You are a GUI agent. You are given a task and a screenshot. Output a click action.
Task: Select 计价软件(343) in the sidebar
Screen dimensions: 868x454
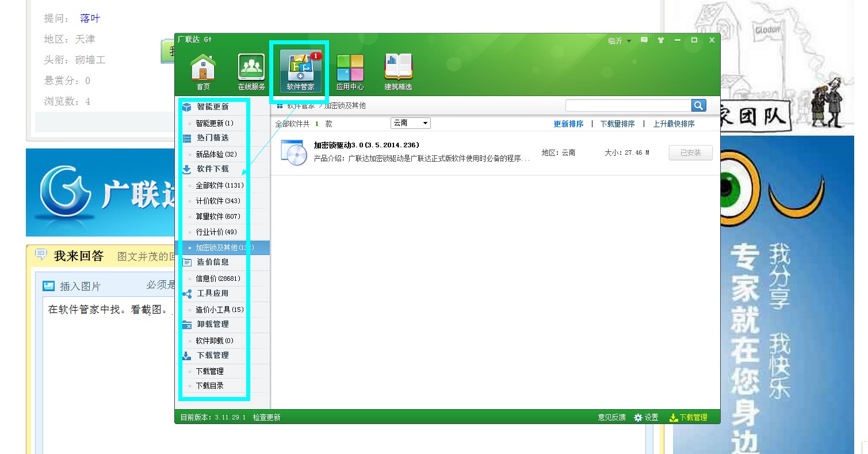tap(218, 201)
